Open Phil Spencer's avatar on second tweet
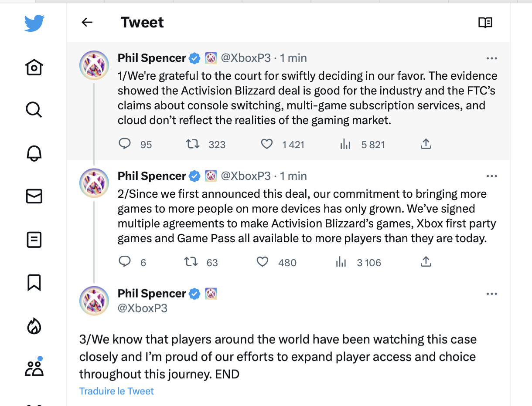This screenshot has height=406, width=532. (x=94, y=183)
